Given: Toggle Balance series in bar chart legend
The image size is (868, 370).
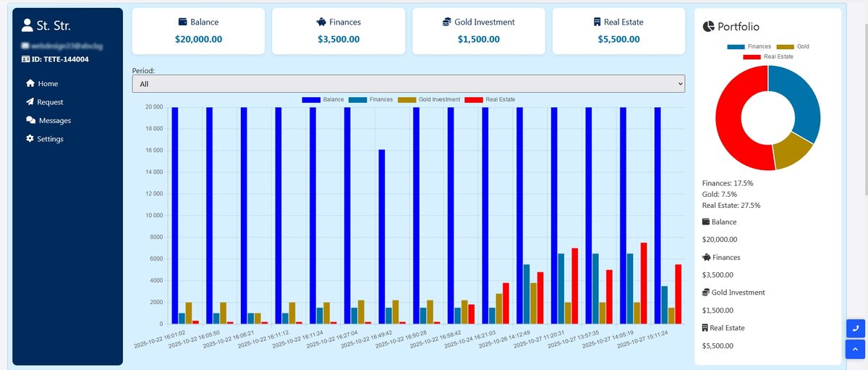Looking at the screenshot, I should [323, 99].
